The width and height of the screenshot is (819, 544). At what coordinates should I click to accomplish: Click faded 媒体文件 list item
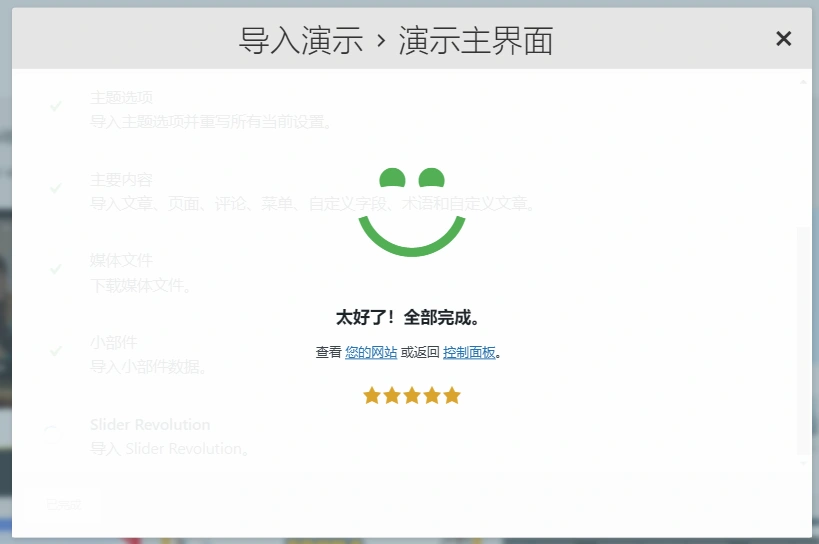140,273
